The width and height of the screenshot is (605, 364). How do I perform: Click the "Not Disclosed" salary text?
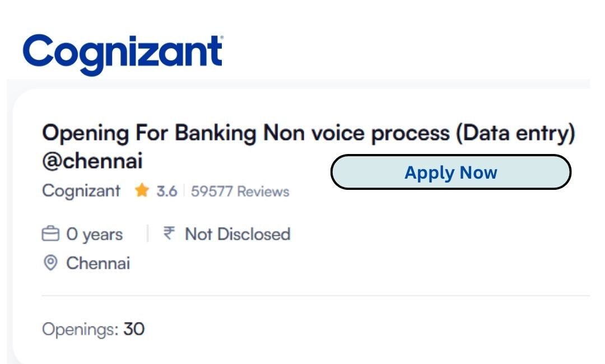(x=238, y=234)
